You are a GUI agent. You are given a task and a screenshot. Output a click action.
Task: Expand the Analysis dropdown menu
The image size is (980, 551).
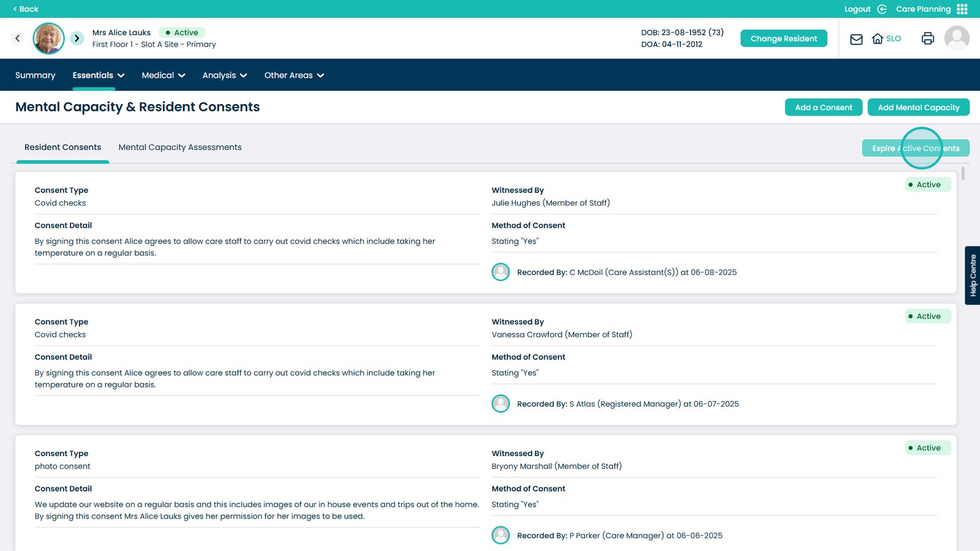point(224,75)
